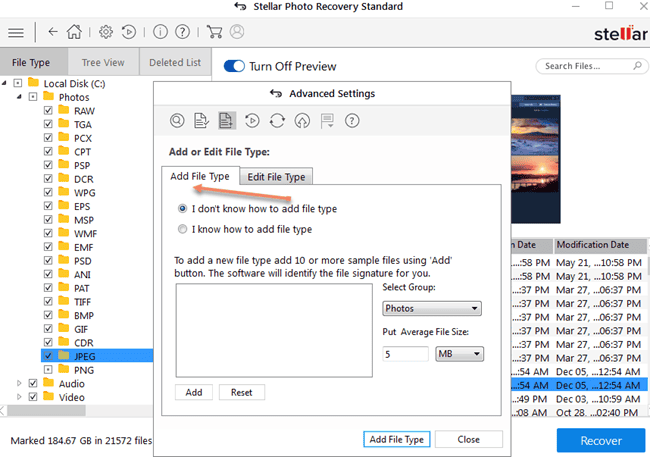Open main toolbar settings gear
The width and height of the screenshot is (650, 457).
[106, 32]
